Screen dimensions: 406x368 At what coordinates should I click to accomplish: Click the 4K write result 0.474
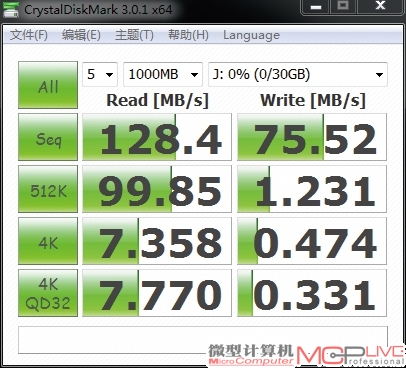(x=312, y=241)
